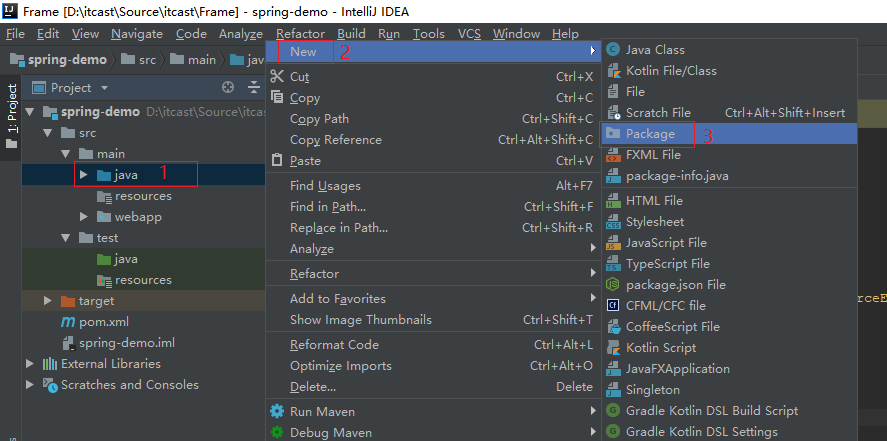The height and width of the screenshot is (441, 887).
Task: Collapse the test folder node
Action: (x=66, y=238)
